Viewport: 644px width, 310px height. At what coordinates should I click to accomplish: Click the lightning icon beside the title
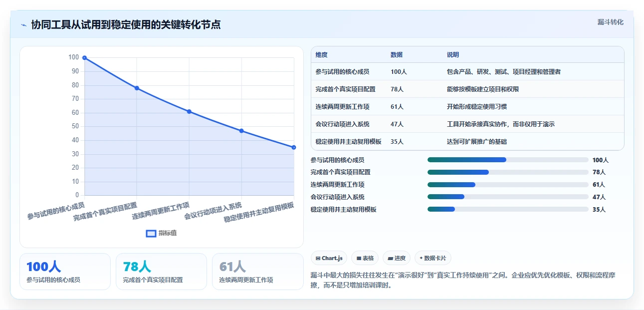[23, 25]
